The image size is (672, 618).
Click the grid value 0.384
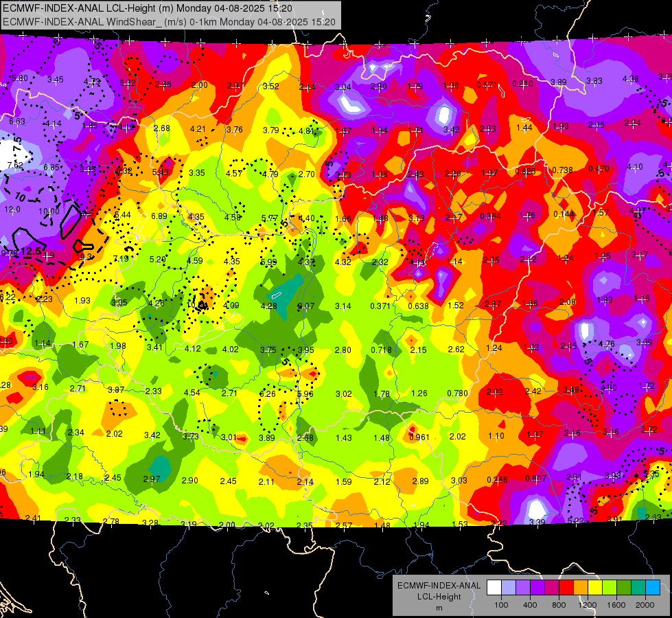click(x=490, y=216)
